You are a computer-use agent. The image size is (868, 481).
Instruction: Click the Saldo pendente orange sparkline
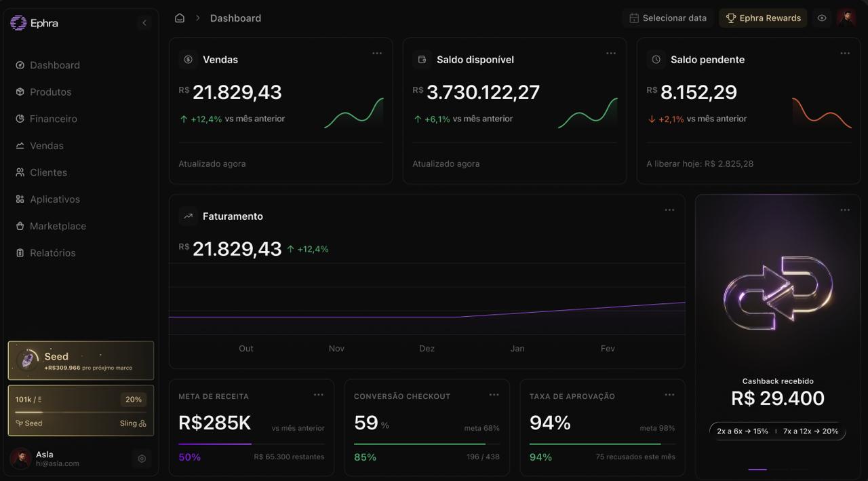pos(822,113)
